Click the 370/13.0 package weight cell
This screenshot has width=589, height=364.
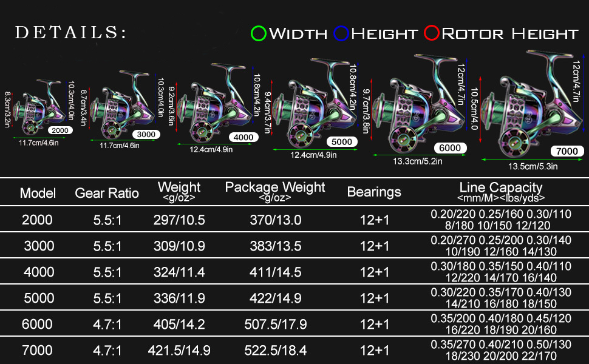275,220
